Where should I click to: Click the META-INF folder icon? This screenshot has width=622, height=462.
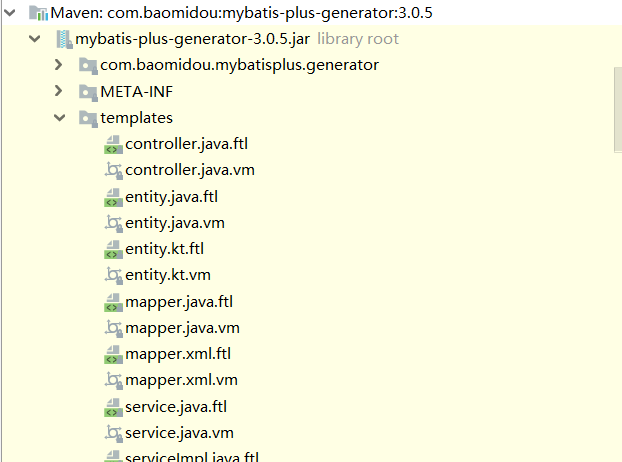click(88, 92)
